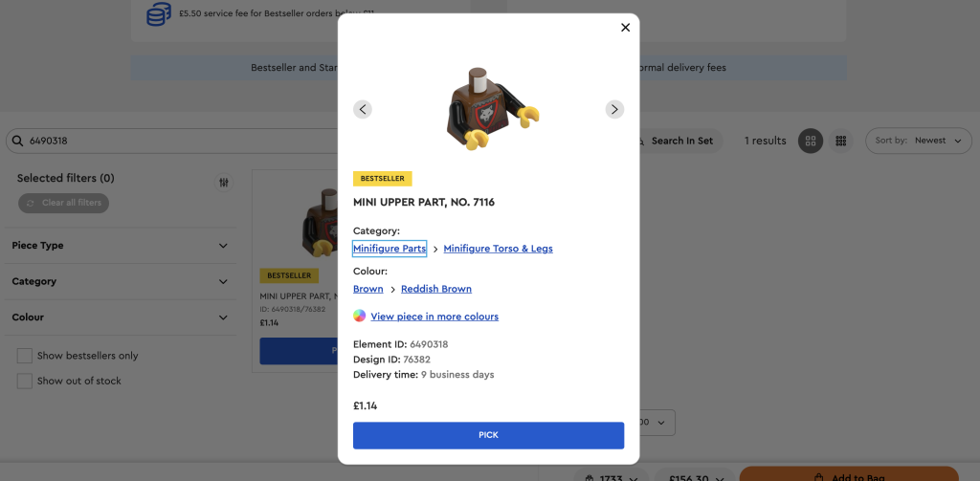Show previous image with left arrow
Screen dimensions: 980x481
[x=363, y=109]
